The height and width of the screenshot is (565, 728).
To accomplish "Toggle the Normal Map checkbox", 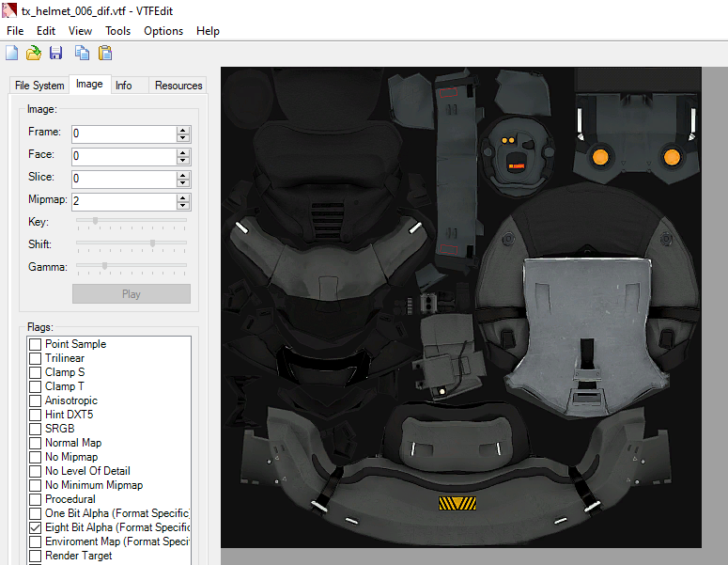I will (35, 443).
